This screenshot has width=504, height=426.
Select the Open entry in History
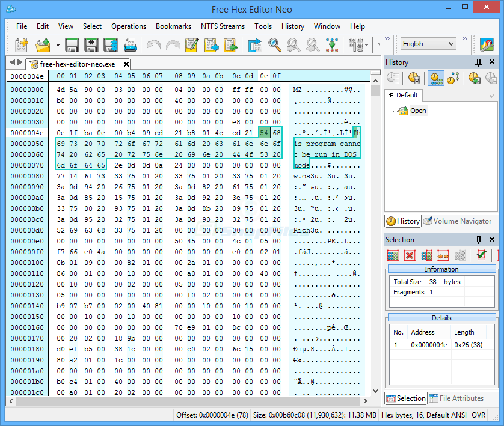pyautogui.click(x=418, y=111)
